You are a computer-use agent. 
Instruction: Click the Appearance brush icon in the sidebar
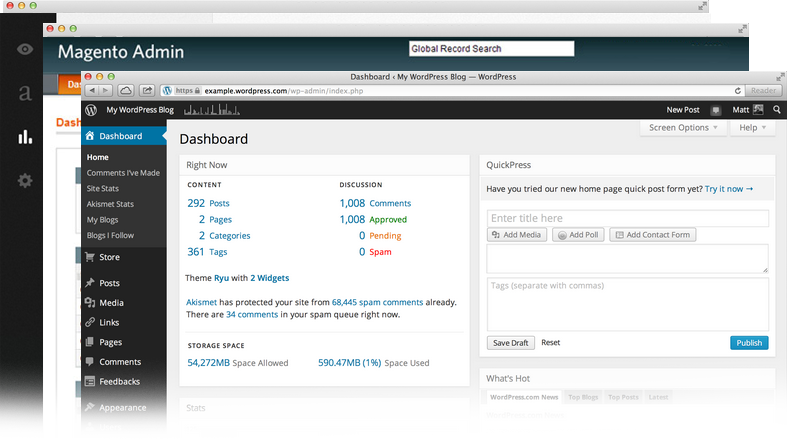tap(90, 407)
